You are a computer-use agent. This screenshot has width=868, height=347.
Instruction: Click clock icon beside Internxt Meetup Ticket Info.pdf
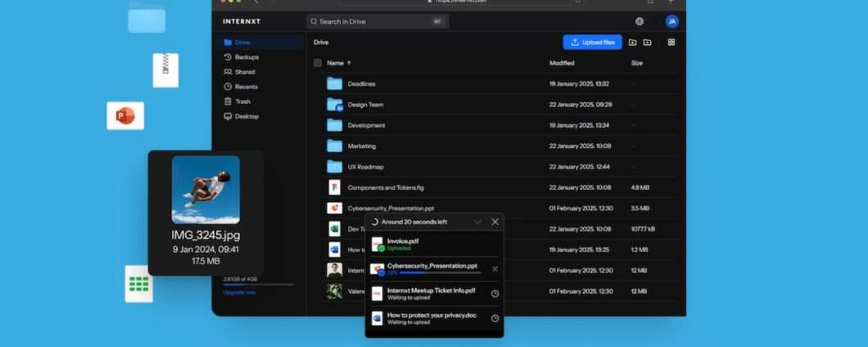[x=495, y=293]
